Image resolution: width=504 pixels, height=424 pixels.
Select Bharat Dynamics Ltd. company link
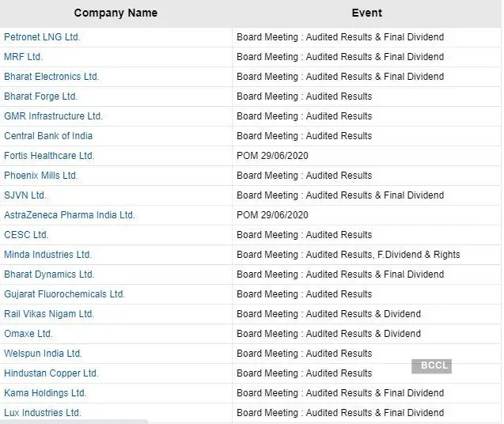[x=49, y=274]
